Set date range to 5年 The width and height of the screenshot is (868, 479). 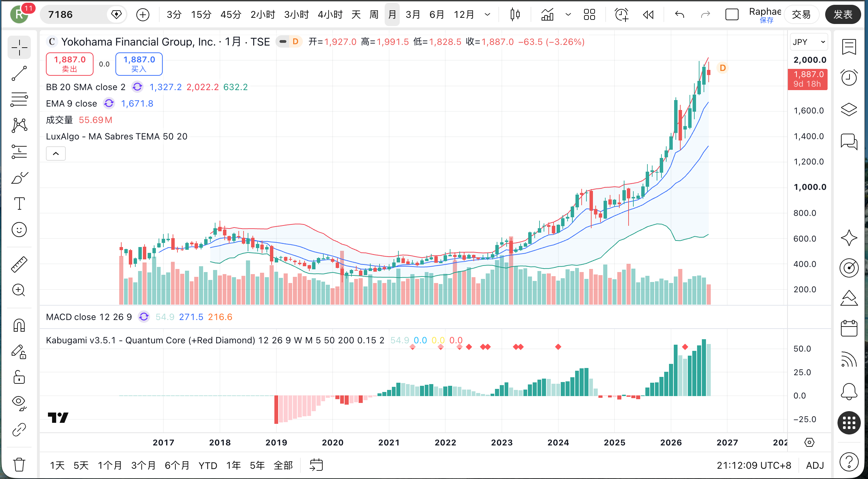click(x=257, y=465)
